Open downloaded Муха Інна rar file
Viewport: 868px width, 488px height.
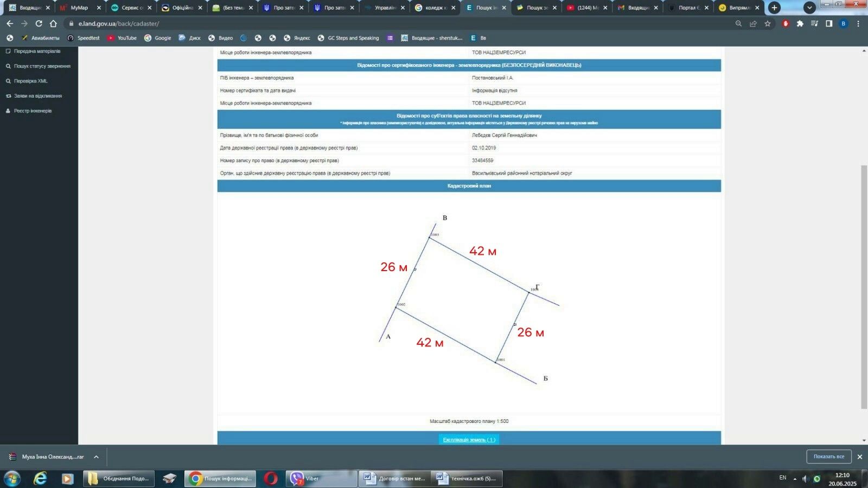(48, 457)
